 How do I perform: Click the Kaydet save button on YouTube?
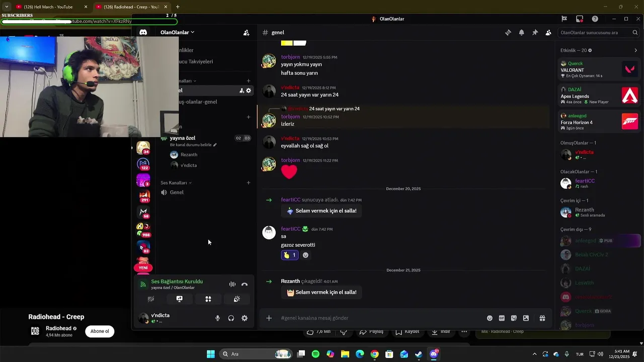click(x=408, y=332)
